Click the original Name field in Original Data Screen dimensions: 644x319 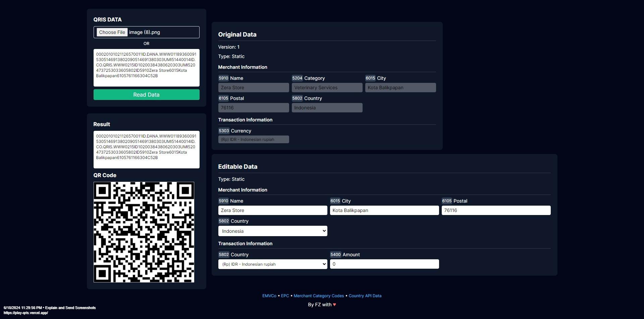(253, 88)
